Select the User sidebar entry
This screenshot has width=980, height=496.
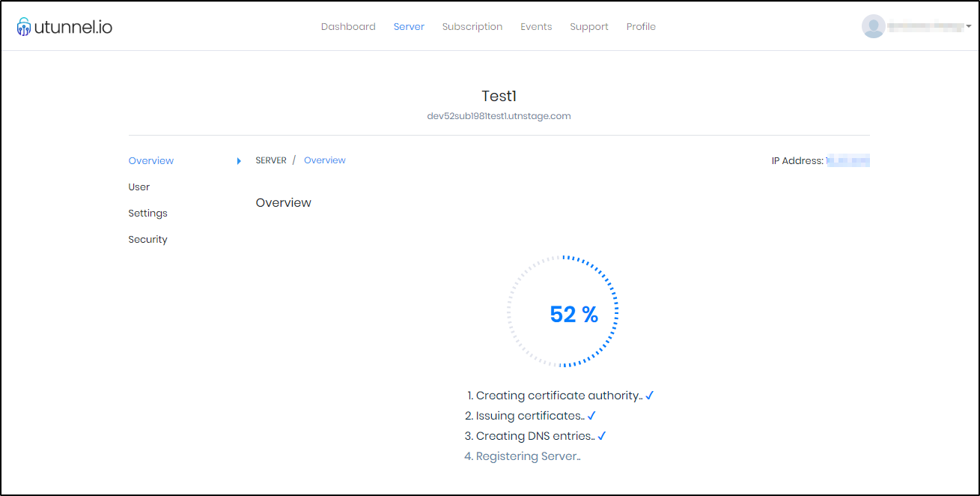[139, 187]
